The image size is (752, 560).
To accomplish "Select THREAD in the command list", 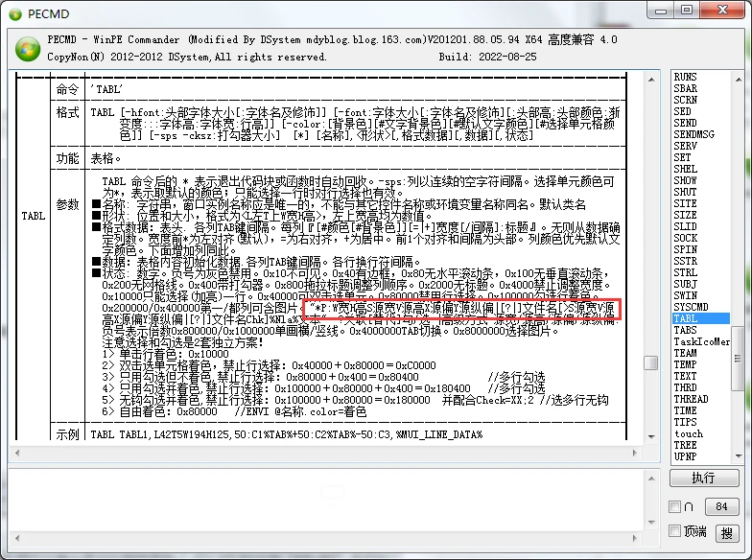I will (x=691, y=399).
